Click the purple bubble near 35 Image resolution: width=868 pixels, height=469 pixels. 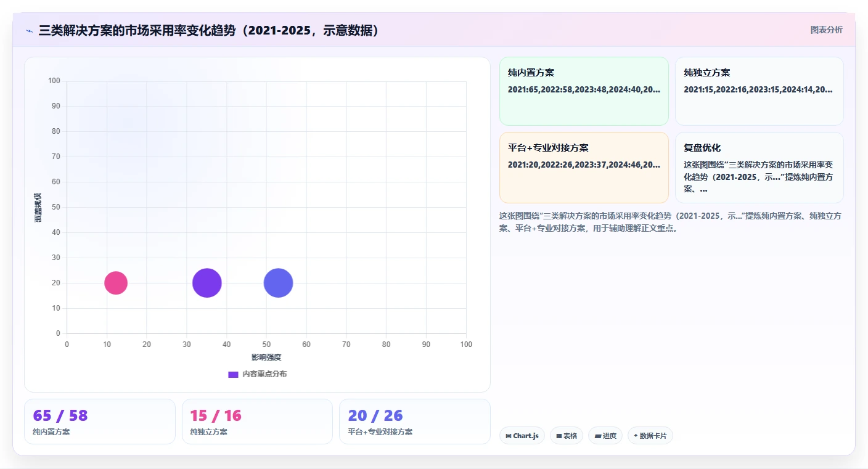(x=207, y=283)
